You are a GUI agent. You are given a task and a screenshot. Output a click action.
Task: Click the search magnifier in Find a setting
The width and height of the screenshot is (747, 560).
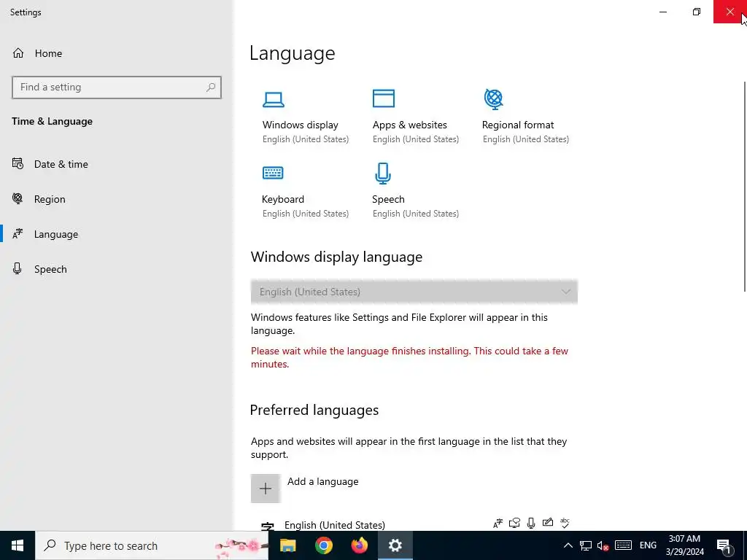tap(211, 87)
